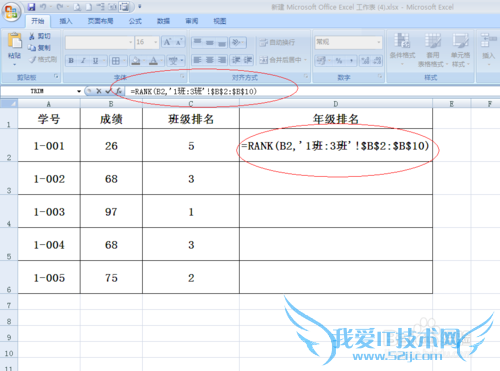Expand the Number 数字 dialog launcher
This screenshot has height=371, width=500.
[380, 77]
